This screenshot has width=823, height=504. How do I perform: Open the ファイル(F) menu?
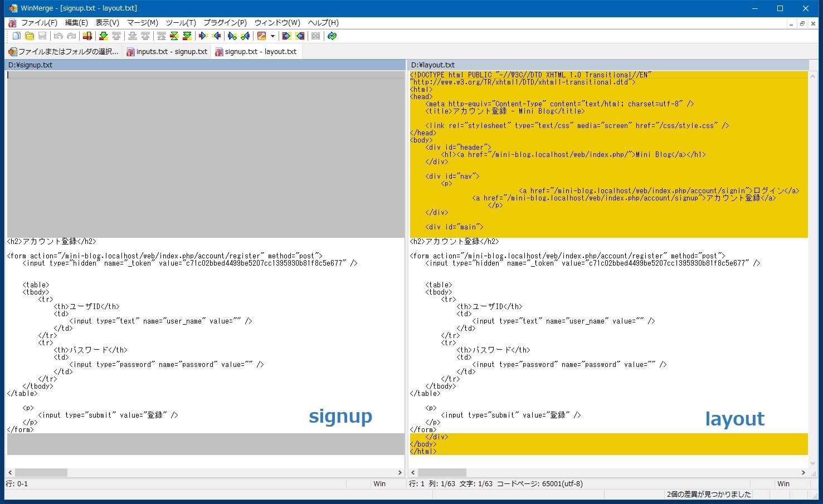point(38,23)
